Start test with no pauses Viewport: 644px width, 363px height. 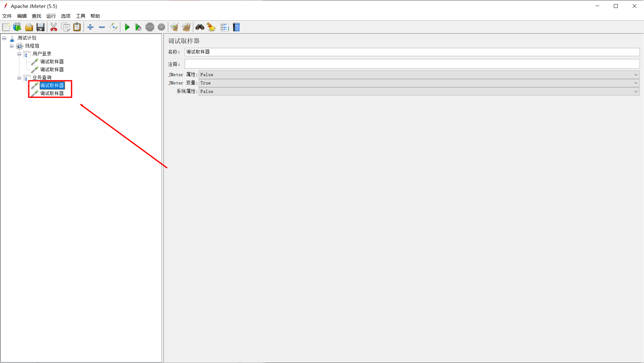[138, 27]
